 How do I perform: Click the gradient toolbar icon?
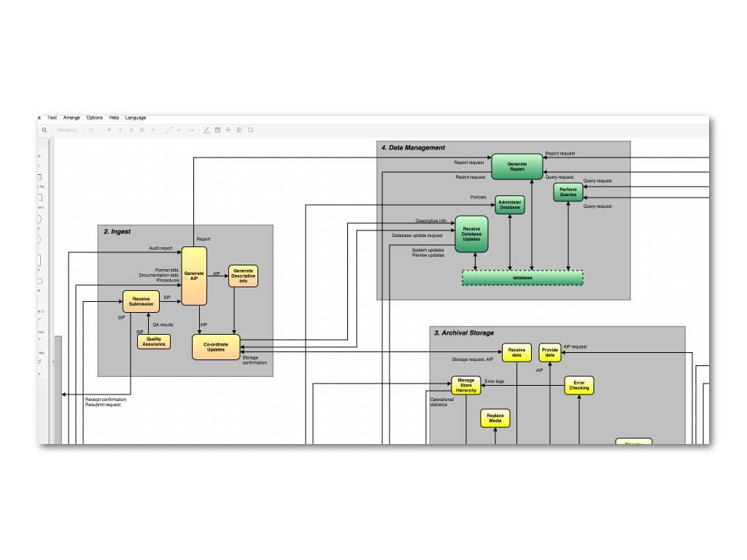(x=239, y=130)
